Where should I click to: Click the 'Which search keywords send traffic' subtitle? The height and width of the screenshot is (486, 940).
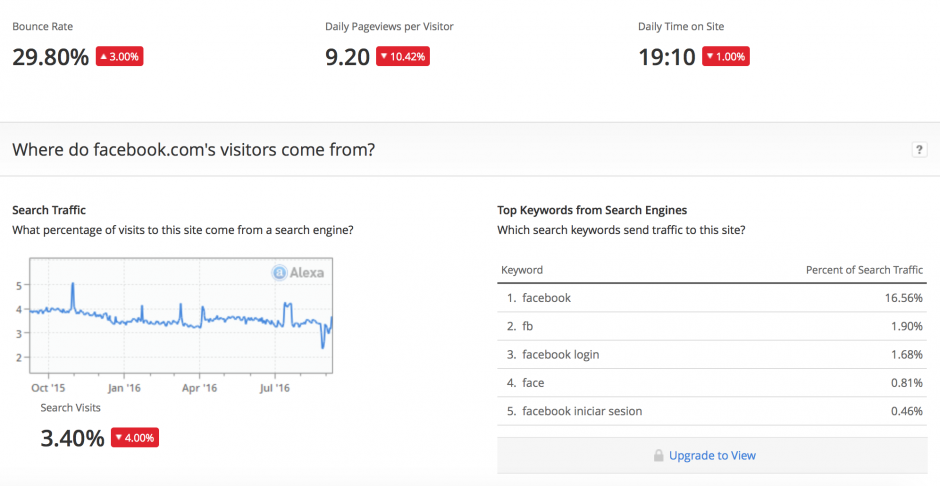[621, 230]
